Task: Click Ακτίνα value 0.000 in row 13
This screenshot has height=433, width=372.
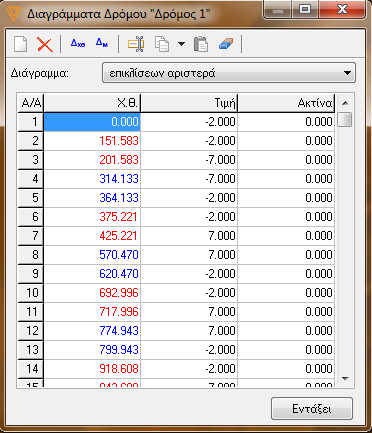Action: click(x=286, y=350)
